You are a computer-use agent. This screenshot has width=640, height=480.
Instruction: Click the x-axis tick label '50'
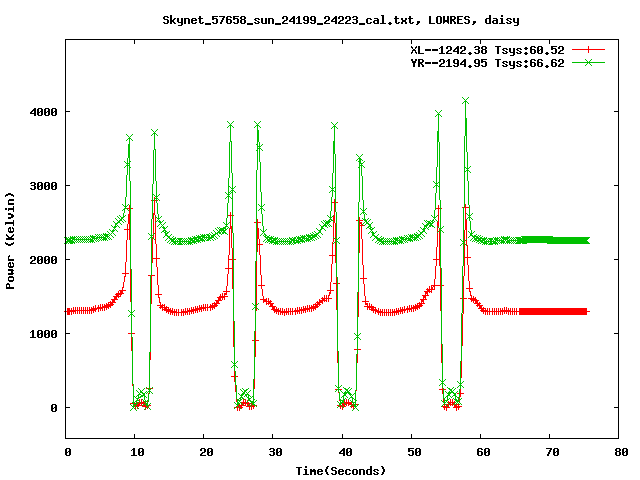(x=414, y=452)
